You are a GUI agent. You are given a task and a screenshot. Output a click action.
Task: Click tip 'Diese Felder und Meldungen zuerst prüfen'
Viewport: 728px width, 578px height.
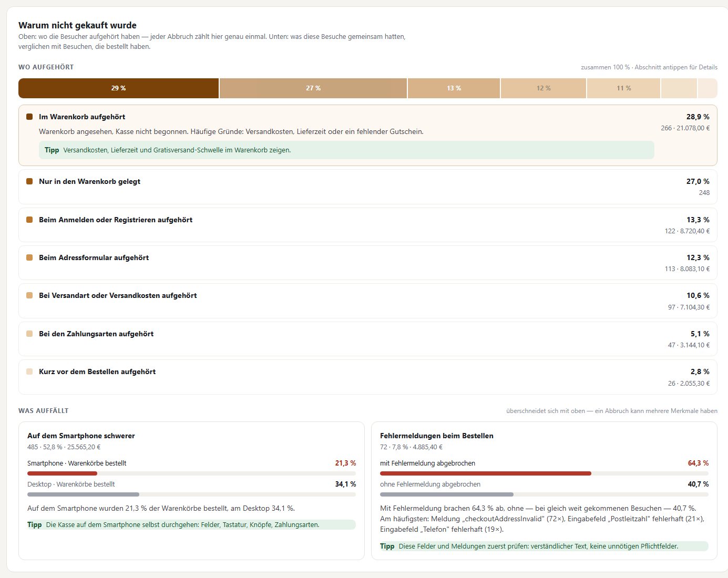[544, 546]
